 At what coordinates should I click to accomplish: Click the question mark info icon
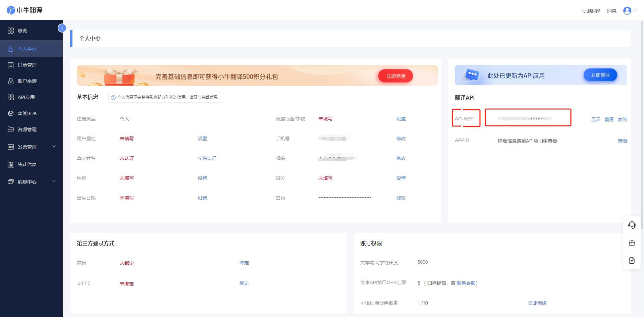click(x=113, y=98)
